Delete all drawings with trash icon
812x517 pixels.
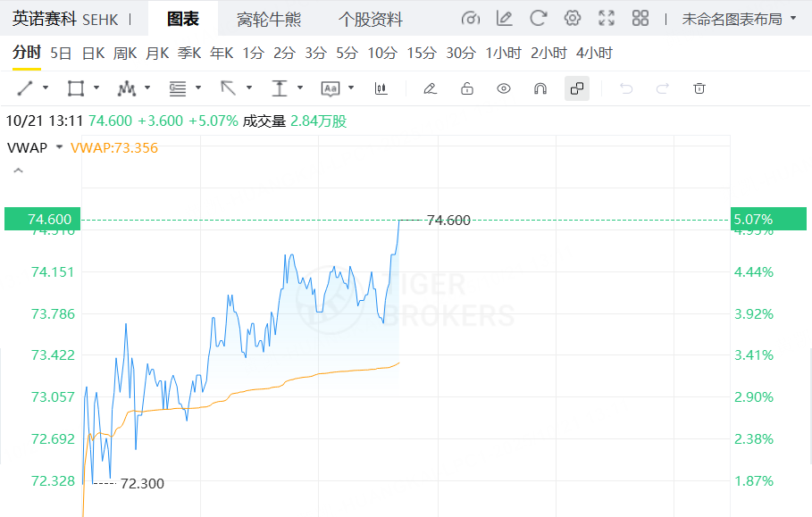point(699,88)
